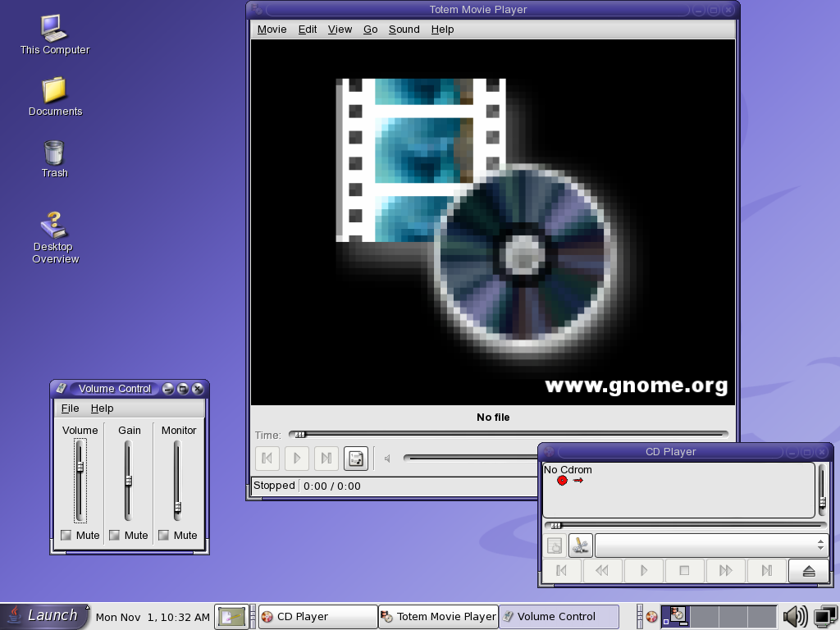The image size is (840, 630).
Task: Click the clock showing 10:32 AM
Action: click(x=153, y=617)
